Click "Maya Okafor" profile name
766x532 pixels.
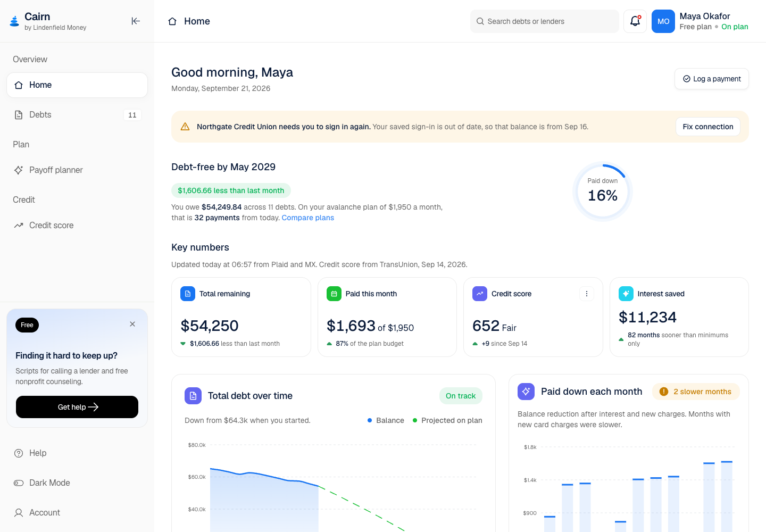point(705,16)
